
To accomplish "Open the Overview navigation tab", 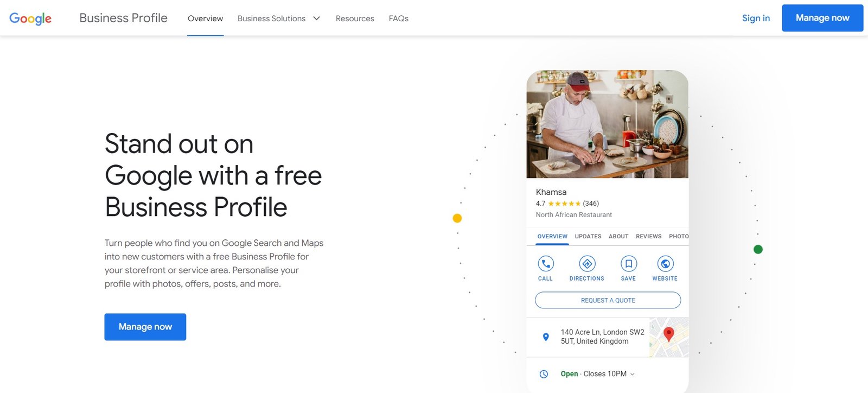I will (x=205, y=18).
